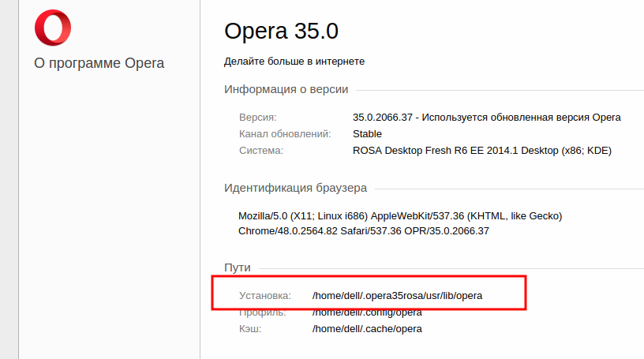This screenshot has width=644, height=359.
Task: Select the "О программе Opera" sidebar title
Action: (x=99, y=63)
